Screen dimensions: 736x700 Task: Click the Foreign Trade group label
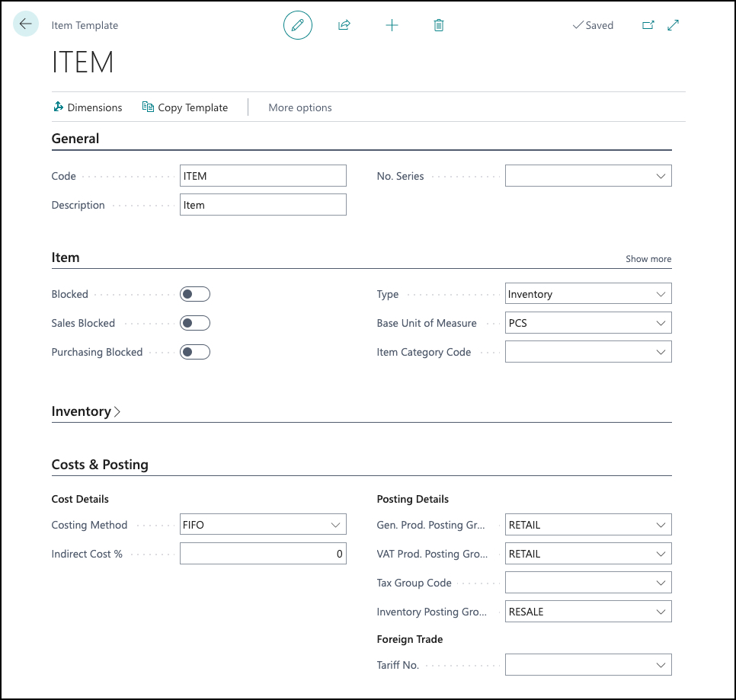pyautogui.click(x=409, y=639)
